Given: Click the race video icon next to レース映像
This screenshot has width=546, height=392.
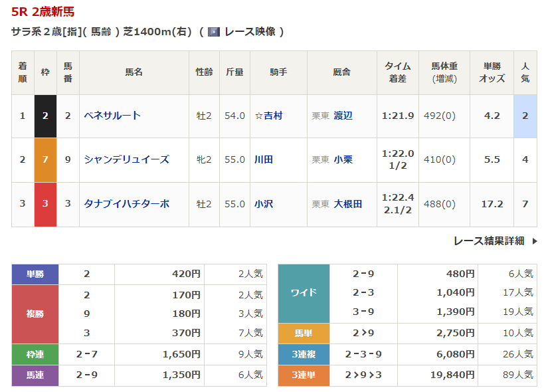Looking at the screenshot, I should (213, 31).
